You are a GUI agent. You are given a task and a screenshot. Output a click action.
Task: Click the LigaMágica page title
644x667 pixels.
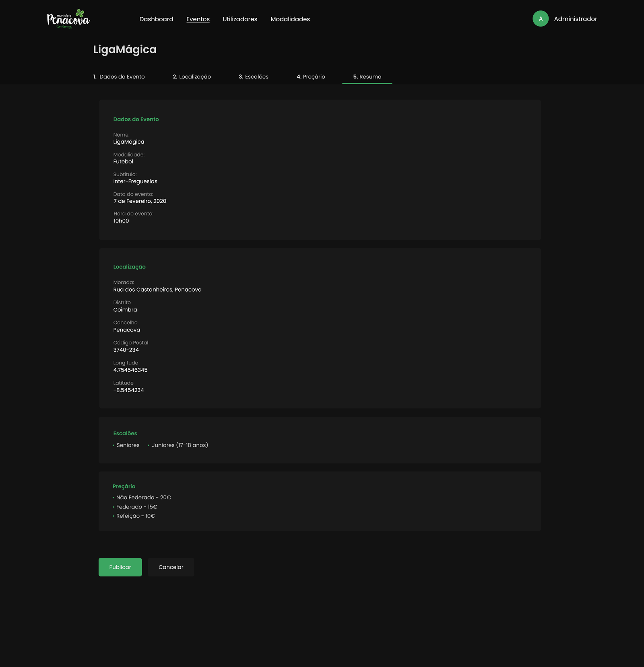(125, 49)
